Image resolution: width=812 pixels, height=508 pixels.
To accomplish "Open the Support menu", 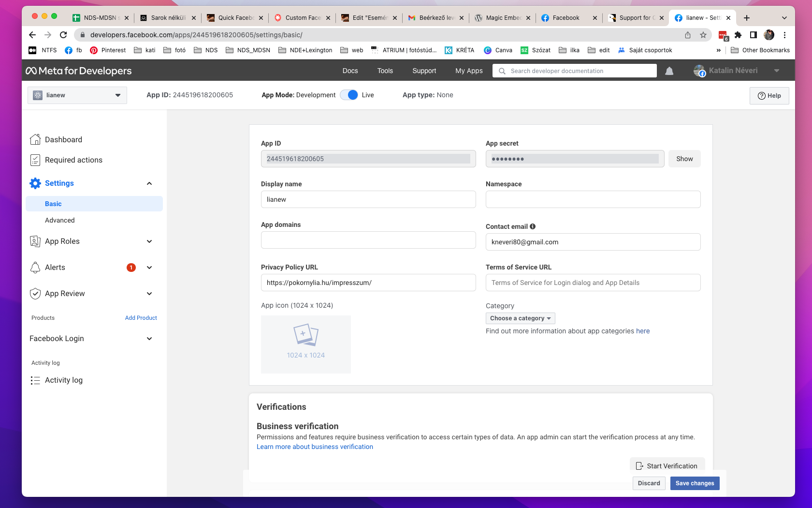I will click(x=424, y=71).
